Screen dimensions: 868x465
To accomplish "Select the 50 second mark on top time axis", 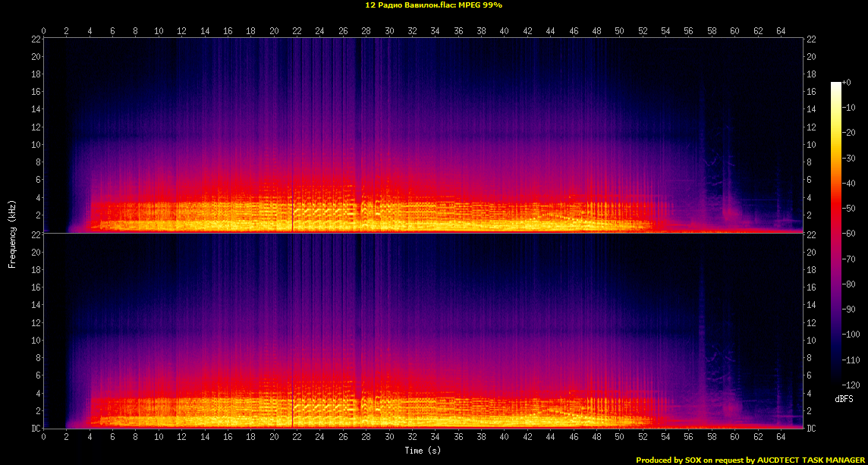I will point(619,31).
